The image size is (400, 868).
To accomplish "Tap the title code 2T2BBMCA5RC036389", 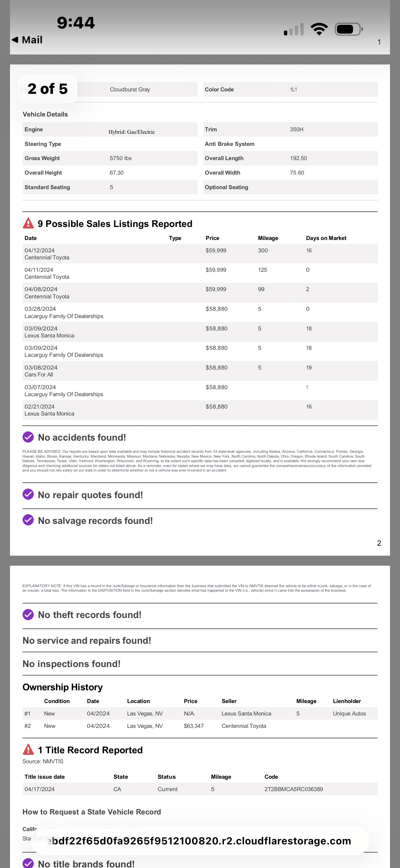I will [293, 789].
